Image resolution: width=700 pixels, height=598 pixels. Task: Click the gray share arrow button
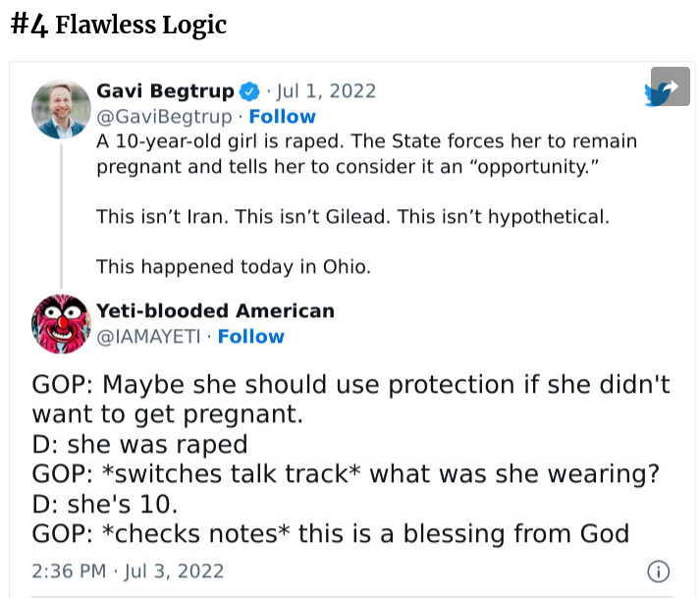[x=670, y=85]
